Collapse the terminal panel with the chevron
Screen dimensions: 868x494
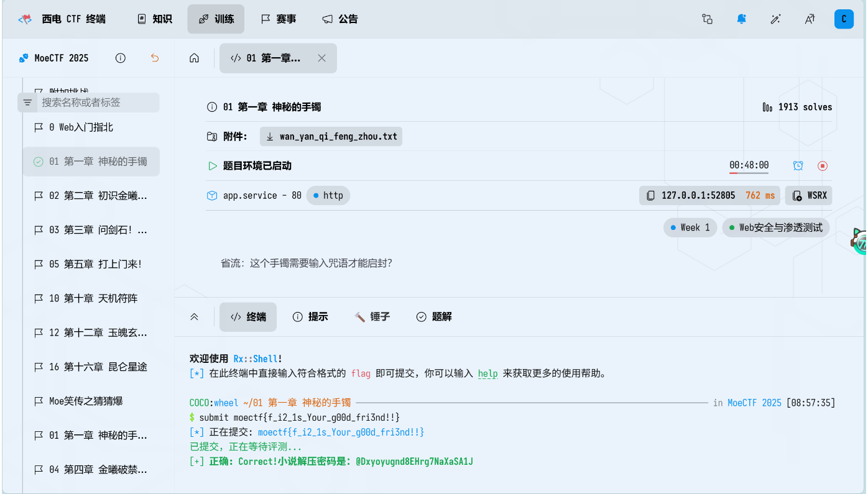tap(194, 316)
